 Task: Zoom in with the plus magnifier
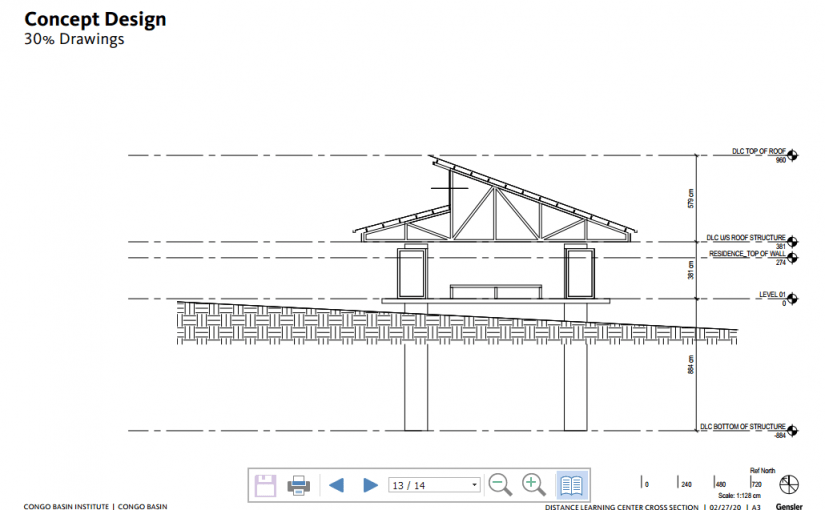tap(534, 485)
